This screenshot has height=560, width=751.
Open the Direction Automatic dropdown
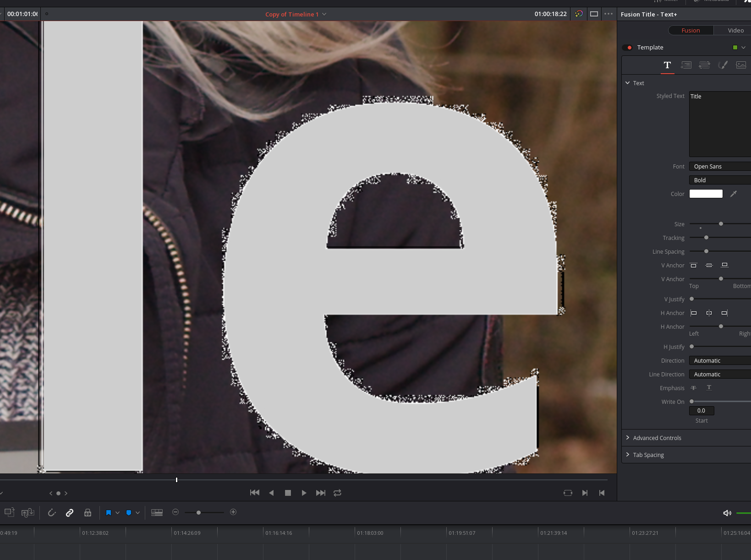[720, 361]
